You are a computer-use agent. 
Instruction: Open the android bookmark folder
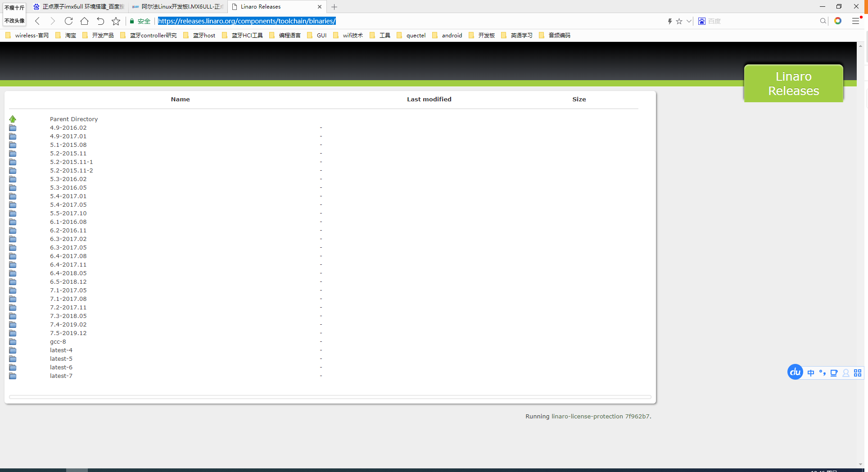(x=447, y=35)
